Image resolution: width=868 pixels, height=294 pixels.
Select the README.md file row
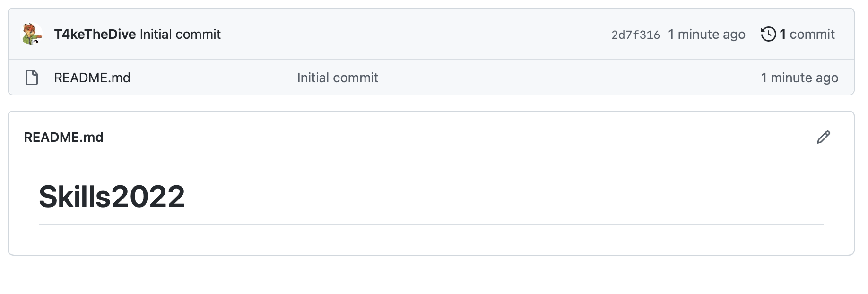click(x=431, y=77)
